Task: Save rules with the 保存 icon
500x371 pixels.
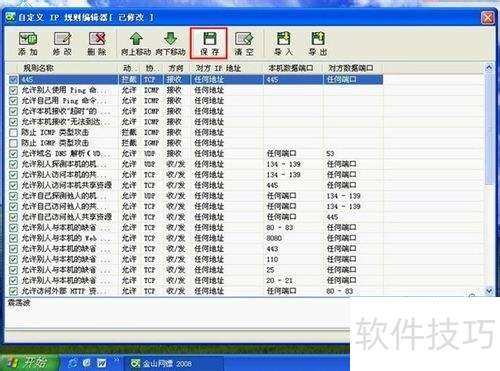Action: coord(209,43)
